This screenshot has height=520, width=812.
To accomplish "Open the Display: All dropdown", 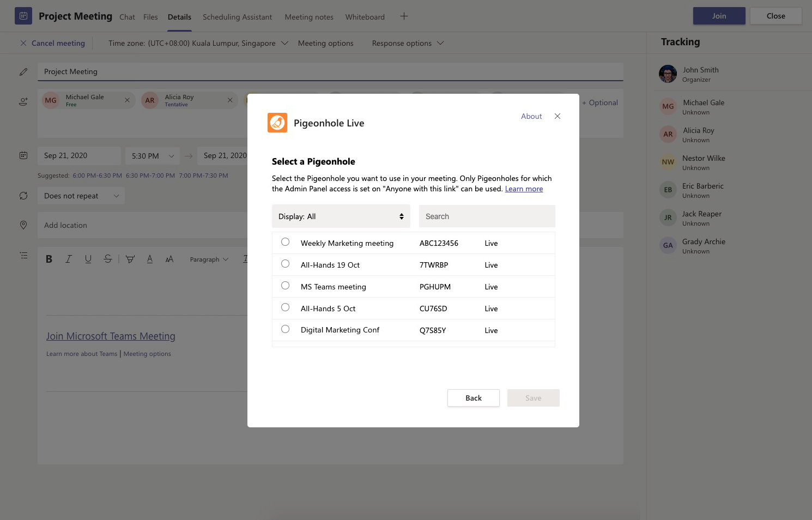I will 341,216.
